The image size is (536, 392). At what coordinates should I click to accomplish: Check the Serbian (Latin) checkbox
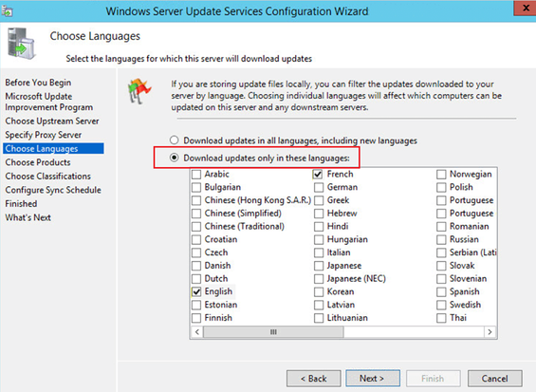click(441, 252)
